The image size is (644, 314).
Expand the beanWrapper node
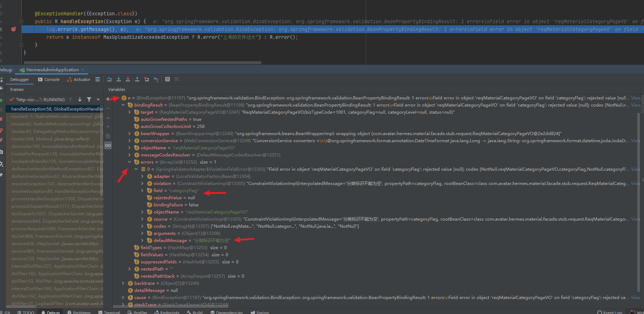click(130, 134)
